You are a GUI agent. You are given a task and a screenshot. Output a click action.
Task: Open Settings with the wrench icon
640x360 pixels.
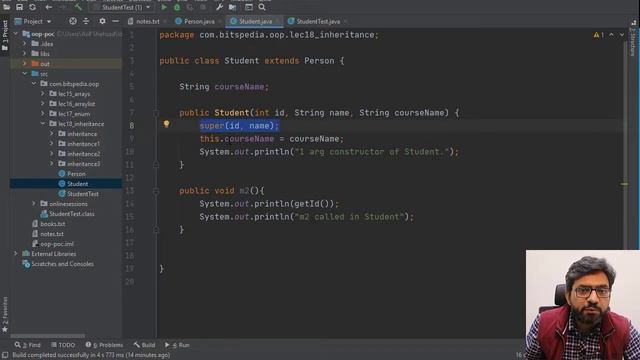tap(219, 7)
